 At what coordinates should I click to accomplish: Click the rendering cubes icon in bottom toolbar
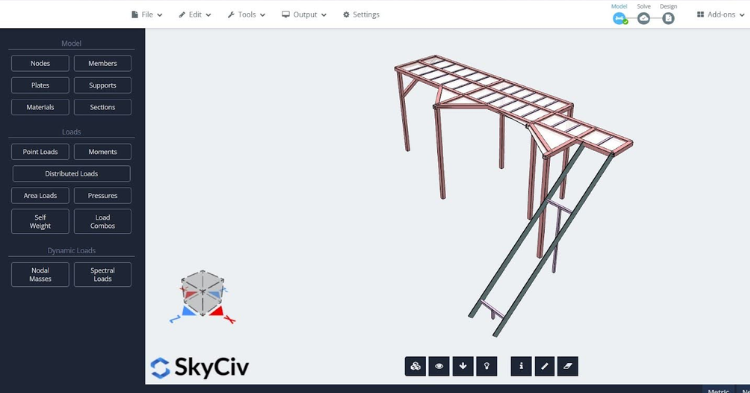(415, 366)
